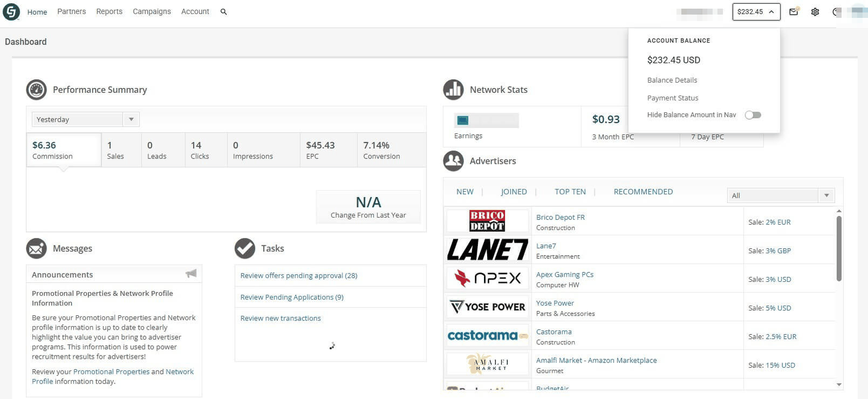The height and width of the screenshot is (399, 868).
Task: Open the search magnifier icon
Action: tap(224, 11)
